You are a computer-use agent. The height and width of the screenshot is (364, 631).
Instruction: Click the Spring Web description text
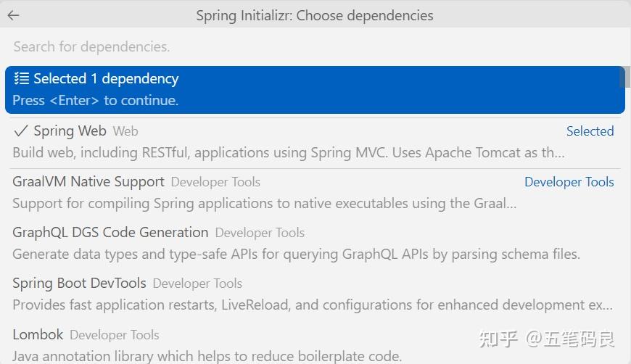pyautogui.click(x=288, y=153)
